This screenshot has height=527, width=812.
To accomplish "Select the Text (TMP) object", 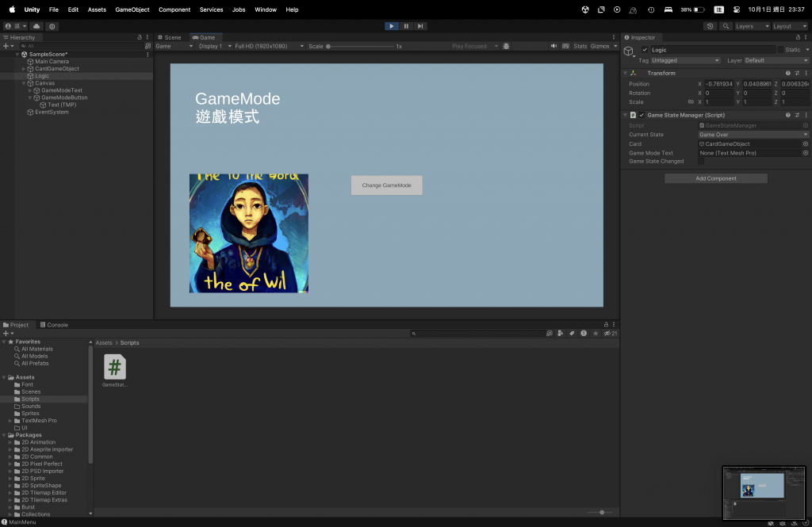I will coord(62,105).
